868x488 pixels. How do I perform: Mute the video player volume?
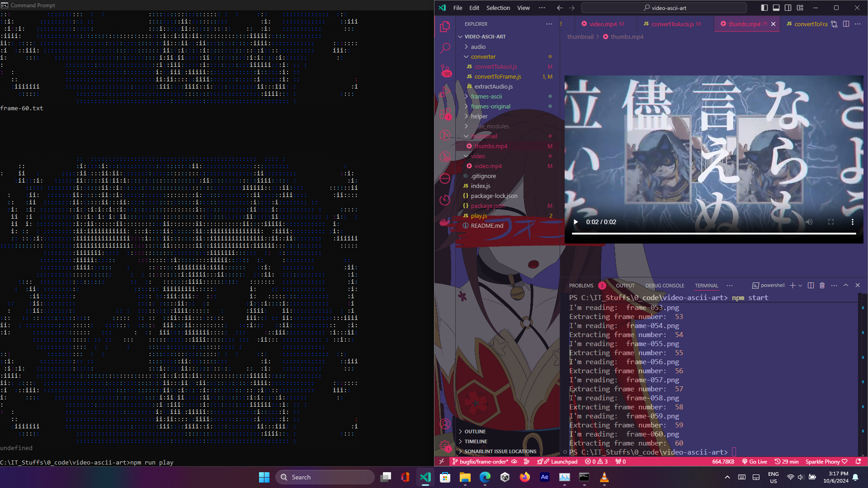809,222
